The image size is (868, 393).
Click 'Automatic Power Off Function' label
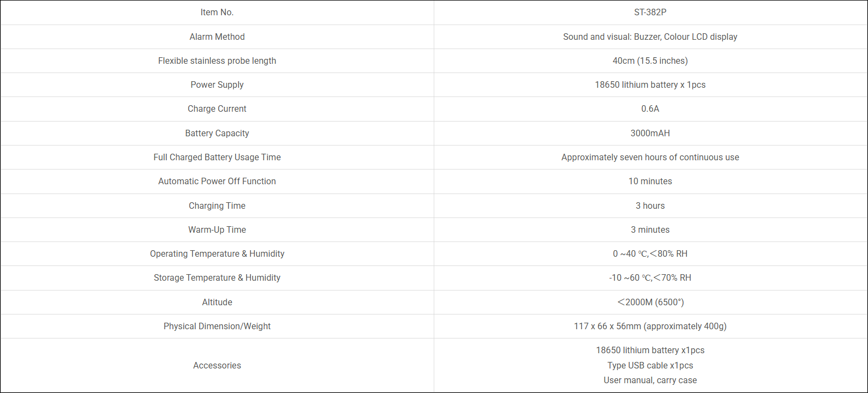(x=217, y=181)
